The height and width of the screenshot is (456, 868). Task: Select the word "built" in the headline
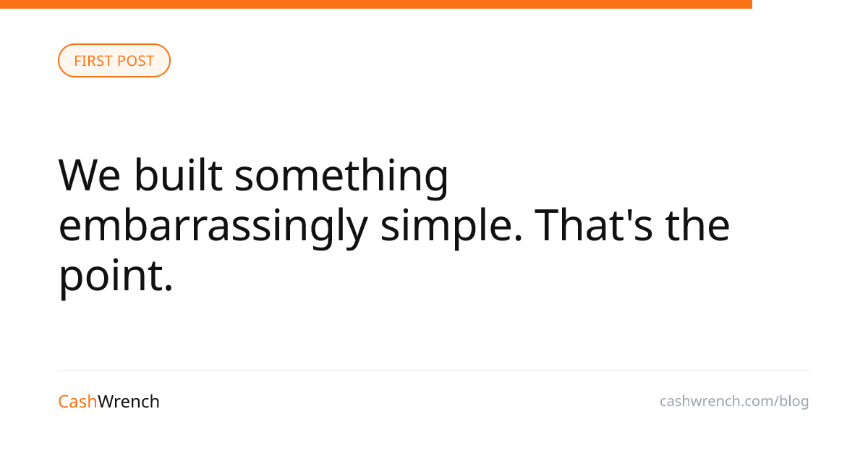tap(178, 175)
